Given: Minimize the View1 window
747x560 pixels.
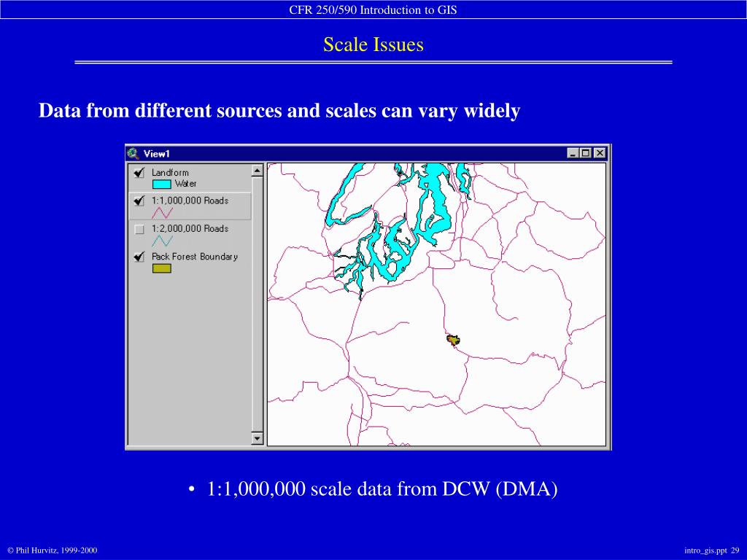Looking at the screenshot, I should point(573,153).
